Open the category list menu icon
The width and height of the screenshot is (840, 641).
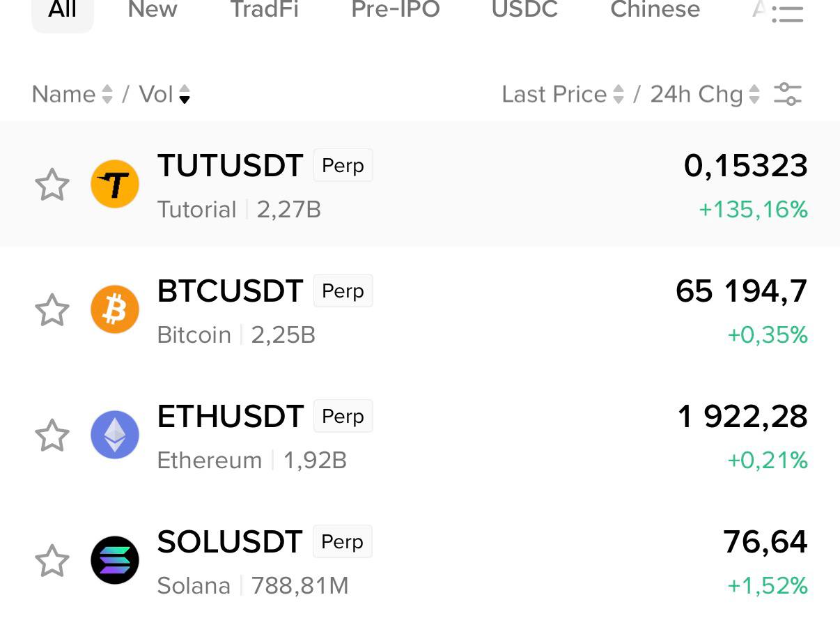(x=788, y=13)
